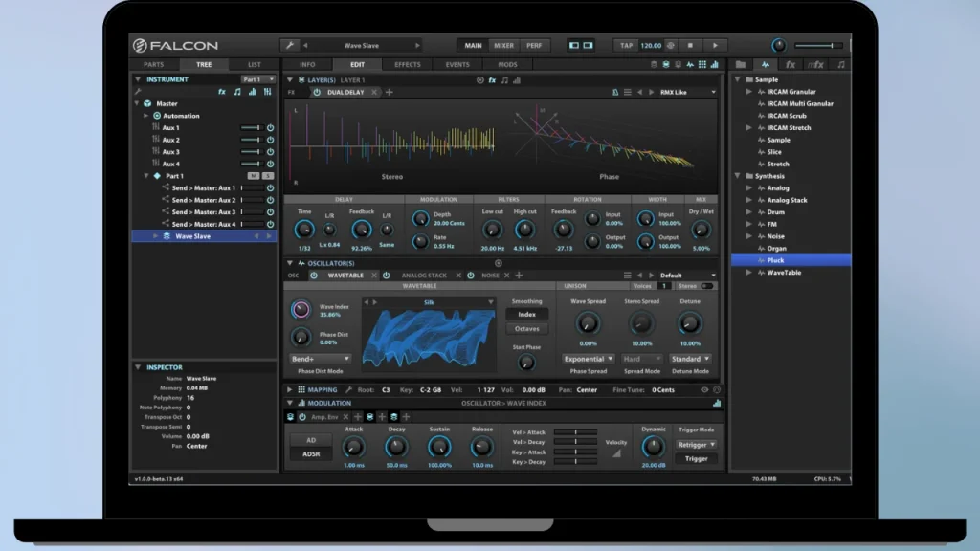Viewport: 980px width, 551px height.
Task: Select next wavetable with right arrow near Silk
Action: point(375,302)
